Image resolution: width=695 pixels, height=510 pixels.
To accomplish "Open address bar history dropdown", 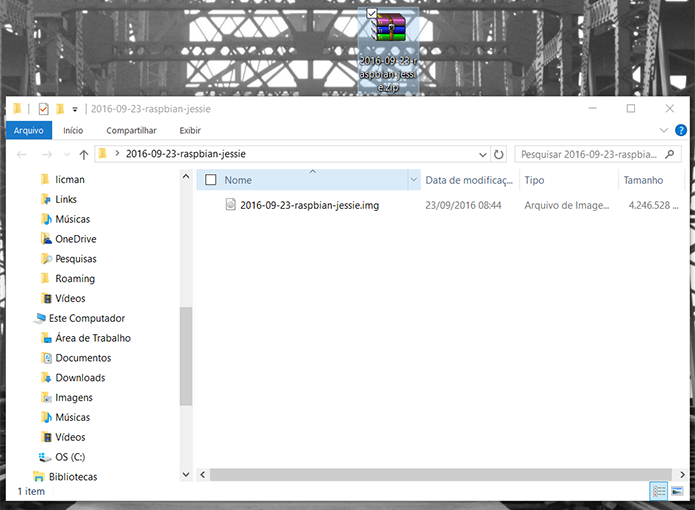I will point(483,155).
